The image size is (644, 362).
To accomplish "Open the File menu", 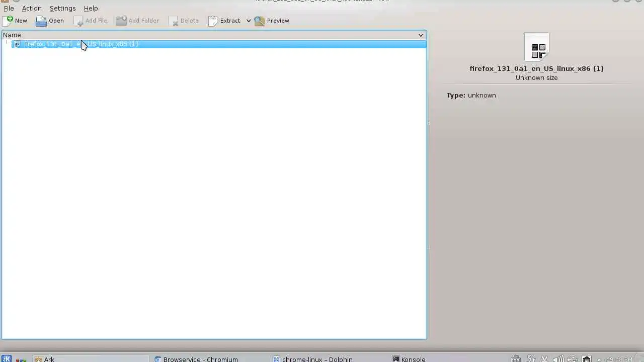I will point(9,9).
